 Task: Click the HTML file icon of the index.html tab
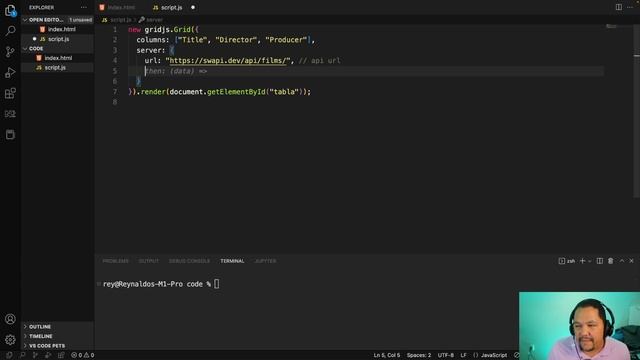point(102,7)
